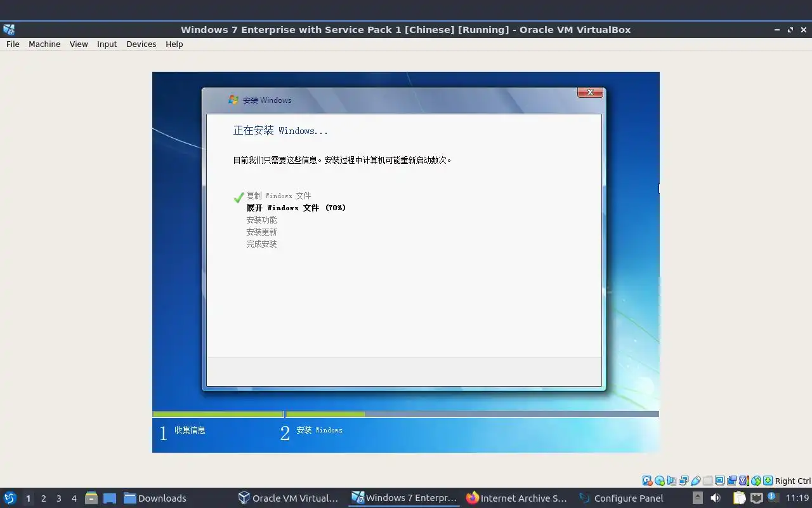Screen dimensions: 812x508
Task: Click the '收集信息' stage label
Action: coord(190,430)
